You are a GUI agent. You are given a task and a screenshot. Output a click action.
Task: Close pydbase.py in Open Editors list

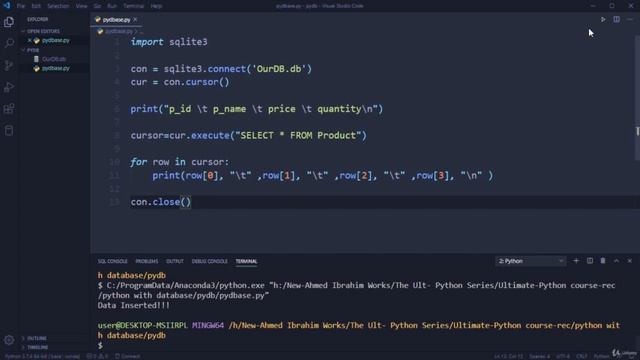tap(30, 40)
